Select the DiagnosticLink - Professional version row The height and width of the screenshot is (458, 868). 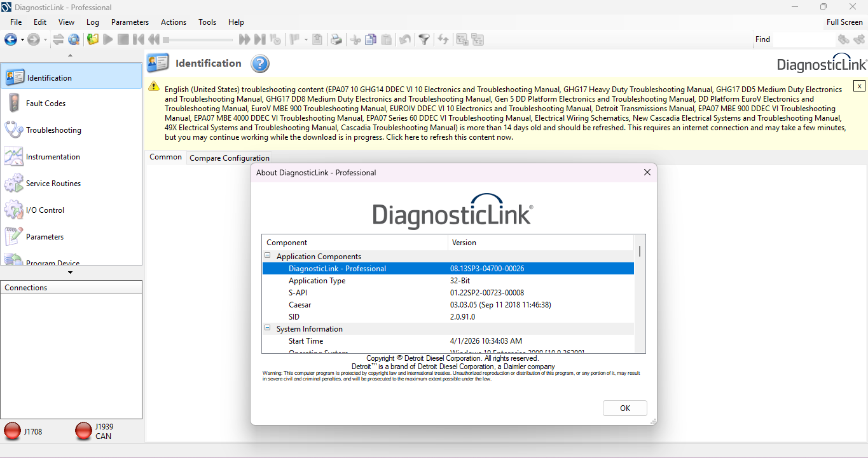pos(448,269)
